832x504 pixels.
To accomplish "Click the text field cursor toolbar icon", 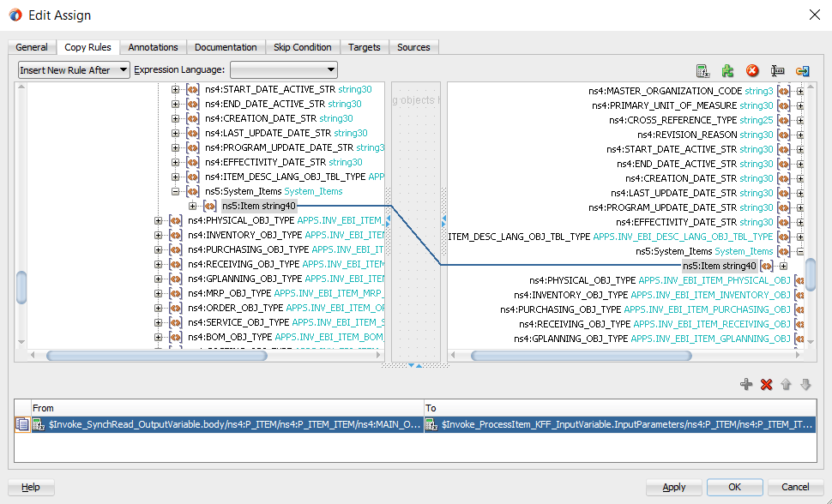I will [777, 70].
